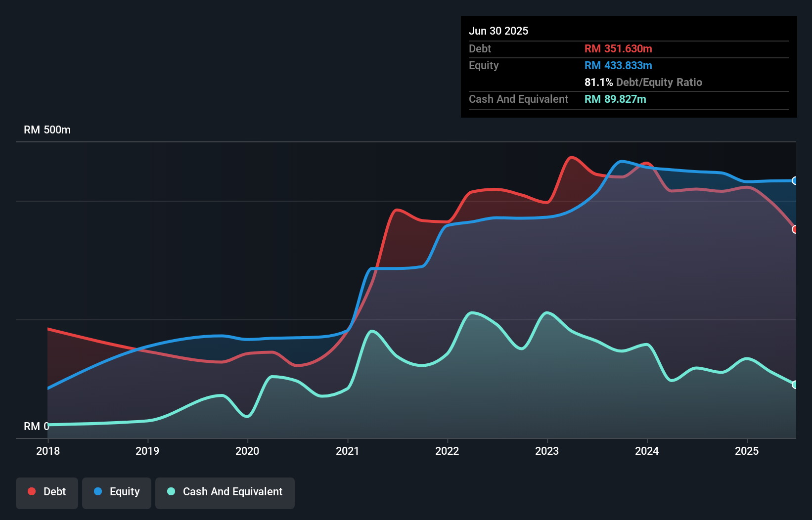Image resolution: width=812 pixels, height=520 pixels.
Task: Click the 2021 year label on the x-axis
Action: click(x=348, y=451)
